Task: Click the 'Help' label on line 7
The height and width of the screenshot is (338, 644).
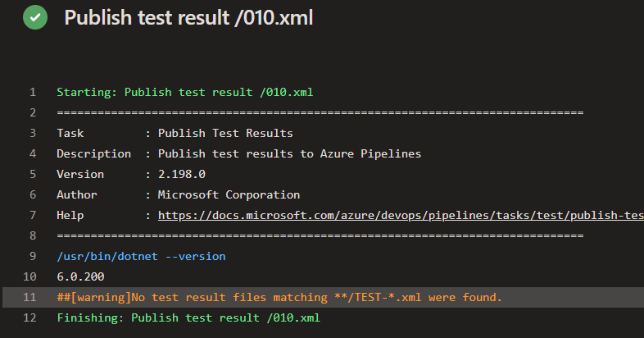Action: click(70, 216)
